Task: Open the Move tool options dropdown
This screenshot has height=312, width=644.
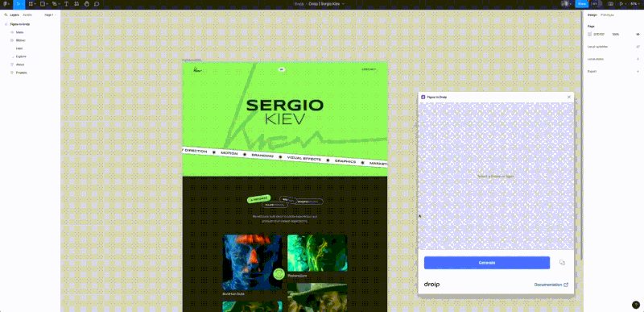Action: click(x=23, y=4)
